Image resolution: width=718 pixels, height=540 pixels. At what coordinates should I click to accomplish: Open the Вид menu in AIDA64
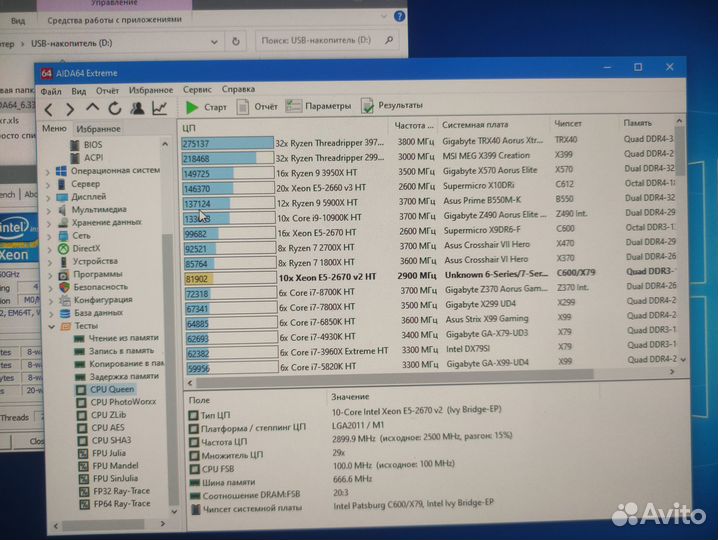coord(79,91)
